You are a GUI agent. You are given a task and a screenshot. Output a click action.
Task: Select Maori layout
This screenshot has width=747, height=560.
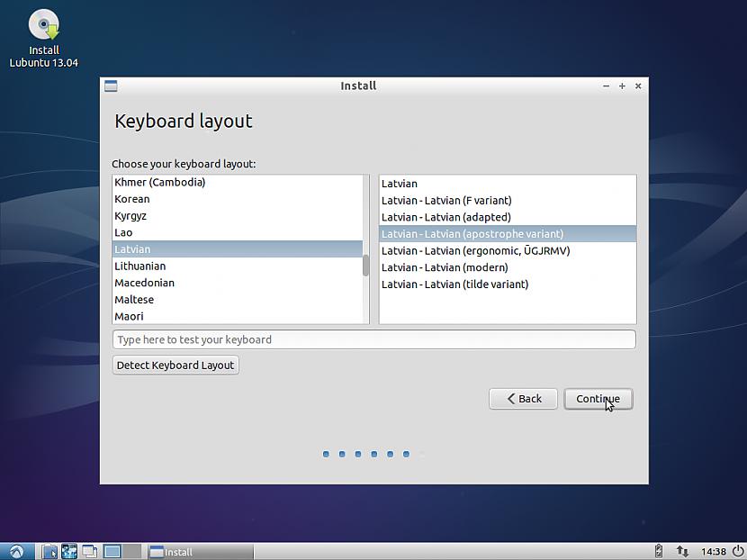238,316
